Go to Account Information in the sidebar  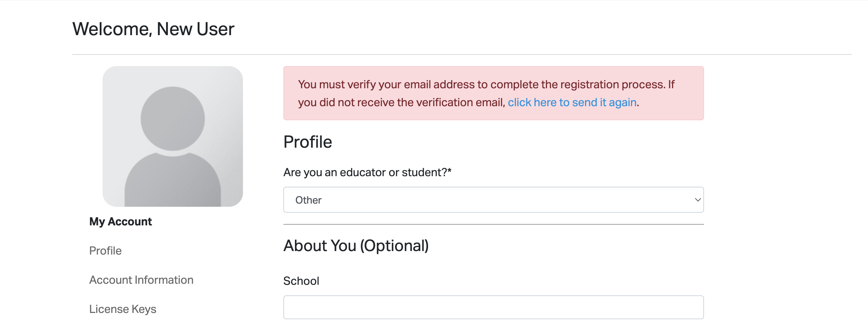pos(141,280)
